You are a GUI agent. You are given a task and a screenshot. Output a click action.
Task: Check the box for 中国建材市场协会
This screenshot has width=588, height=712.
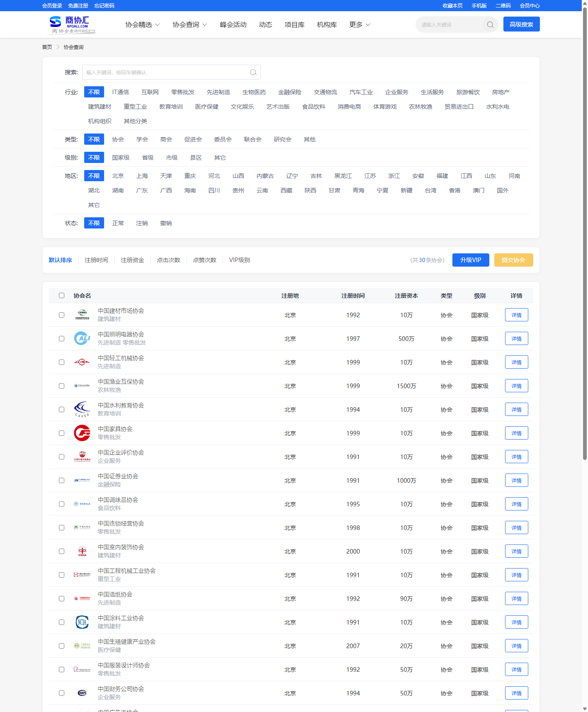[62, 315]
